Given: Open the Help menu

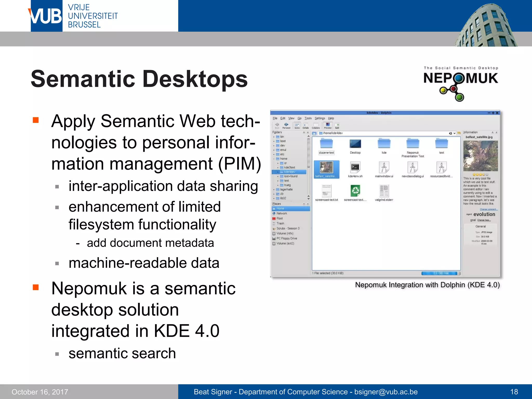Looking at the screenshot, I should 331,118.
